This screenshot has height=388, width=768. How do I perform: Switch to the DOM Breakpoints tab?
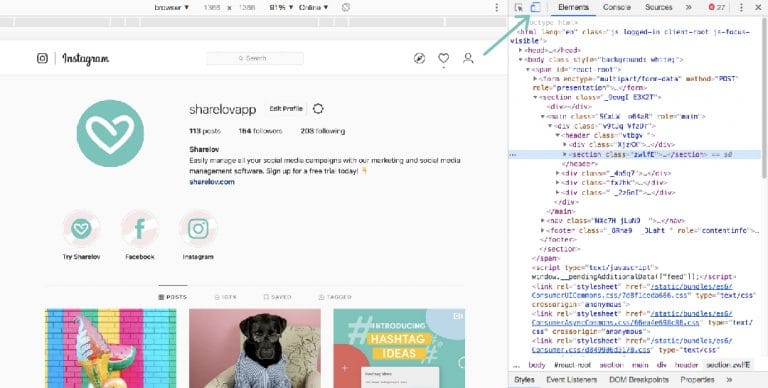point(639,380)
